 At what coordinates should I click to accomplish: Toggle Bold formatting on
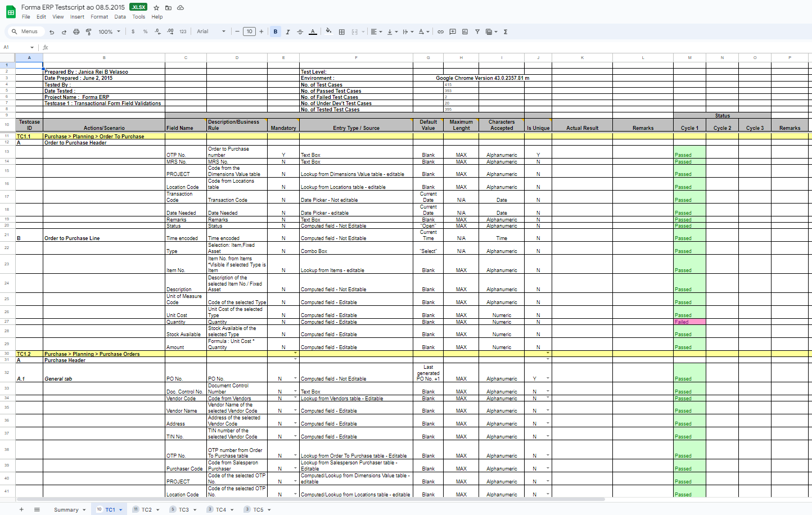[276, 32]
